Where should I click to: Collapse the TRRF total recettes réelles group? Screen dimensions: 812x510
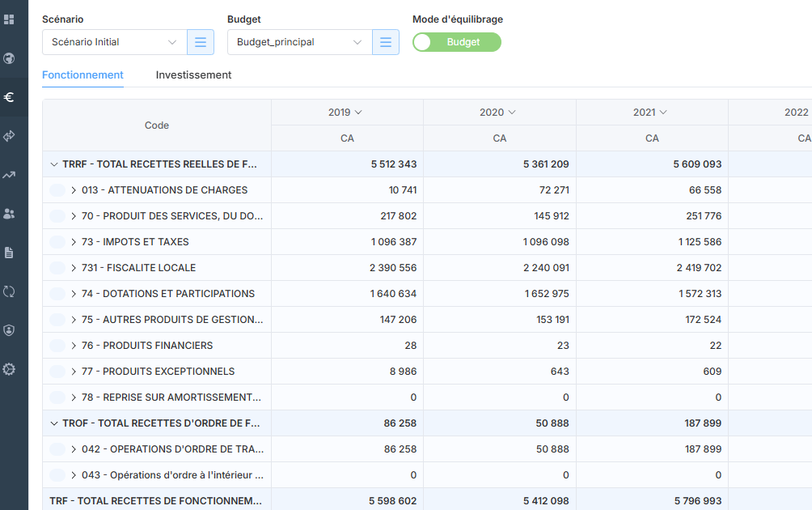pyautogui.click(x=54, y=164)
